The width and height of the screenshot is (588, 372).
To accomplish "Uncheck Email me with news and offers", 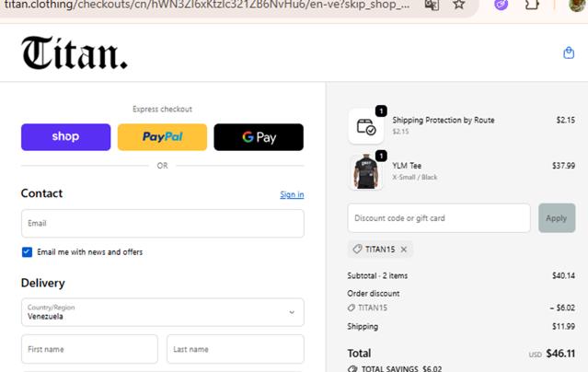I will pyautogui.click(x=28, y=251).
